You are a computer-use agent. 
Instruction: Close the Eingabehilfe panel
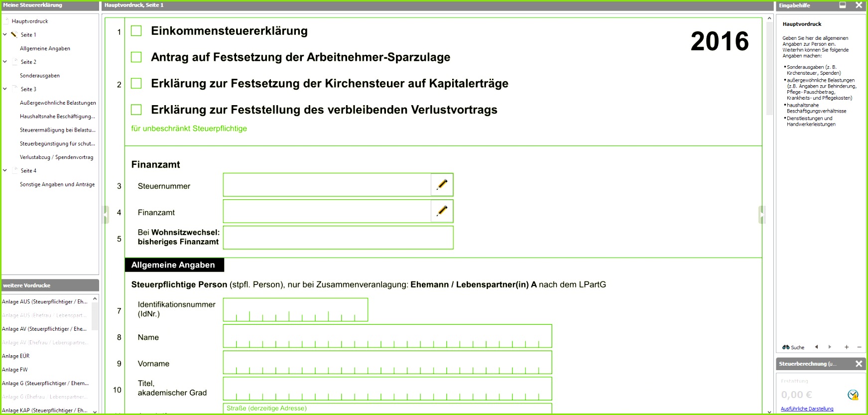859,5
